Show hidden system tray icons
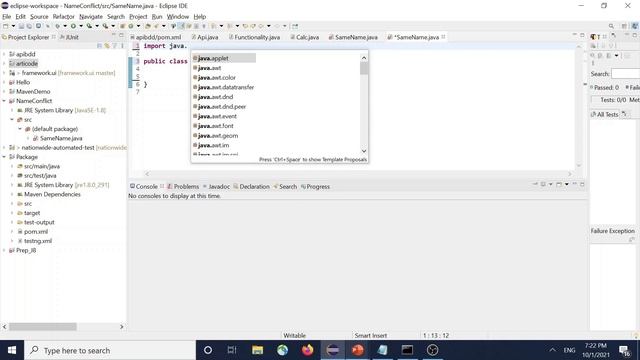This screenshot has width=640, height=360. pos(552,350)
